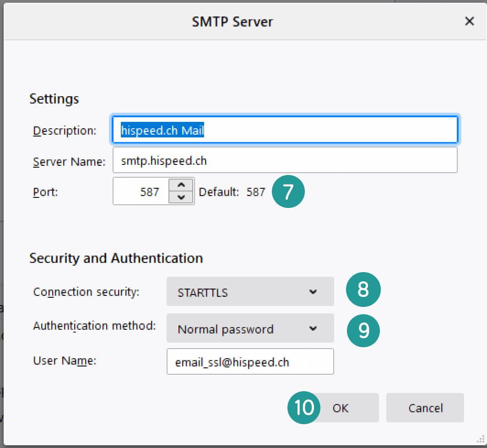This screenshot has height=448, width=487.
Task: Click the Description label
Action: point(65,131)
